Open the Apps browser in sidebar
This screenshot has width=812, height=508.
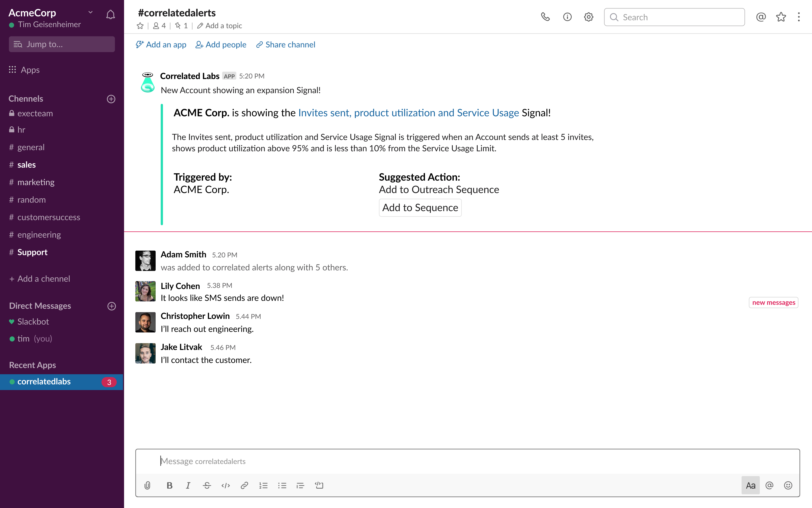[24, 70]
